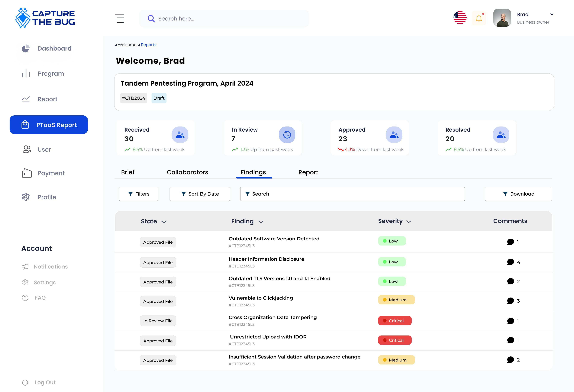This screenshot has height=392, width=574.
Task: Click the Welcome breadcrumb
Action: (127, 45)
